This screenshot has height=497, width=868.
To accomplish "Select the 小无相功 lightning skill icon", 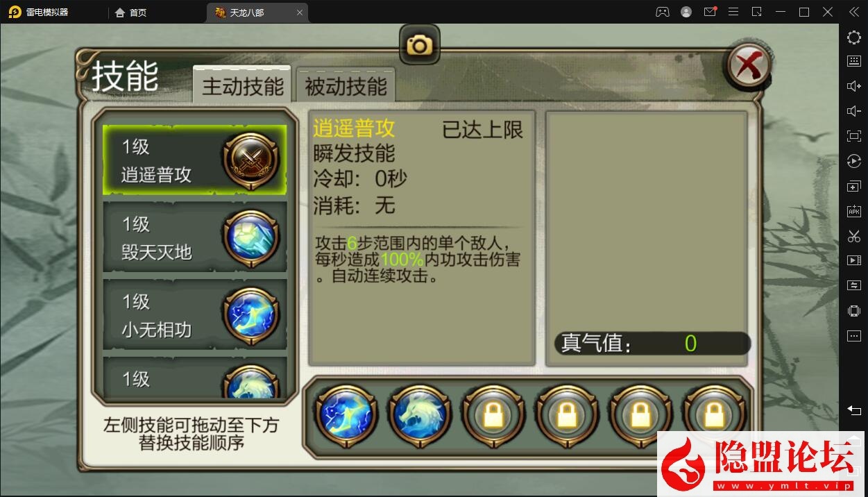I will pos(251,314).
